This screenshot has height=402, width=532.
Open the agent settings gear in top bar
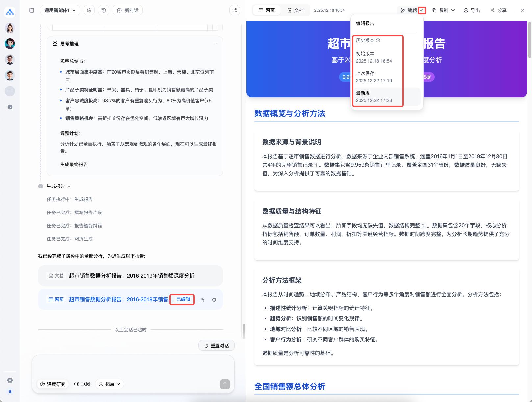coord(89,10)
